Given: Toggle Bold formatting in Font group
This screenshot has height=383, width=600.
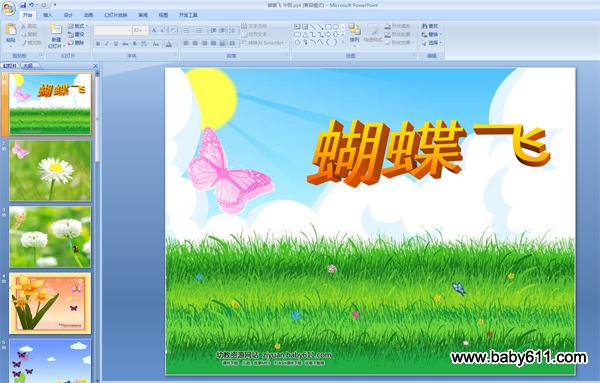Looking at the screenshot, I should click(x=98, y=44).
